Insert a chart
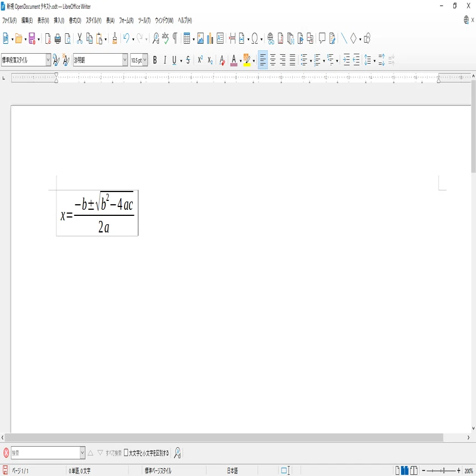The width and height of the screenshot is (476, 476). coord(210,39)
